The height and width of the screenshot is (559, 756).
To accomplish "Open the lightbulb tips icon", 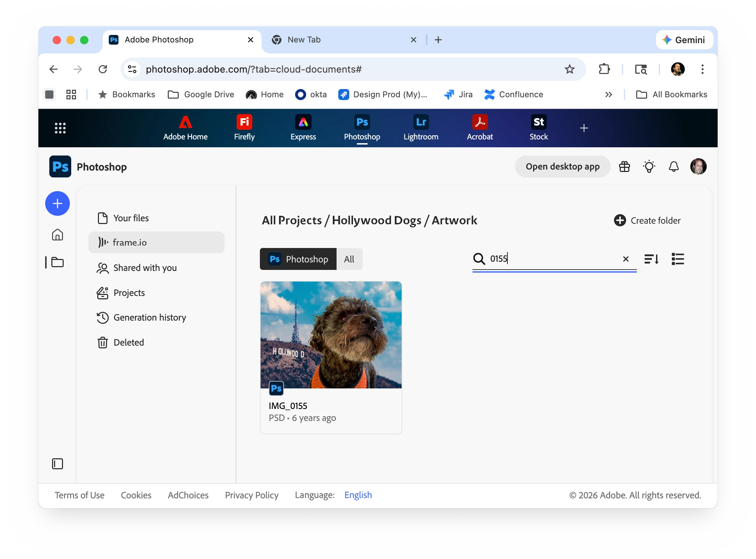I will 649,167.
